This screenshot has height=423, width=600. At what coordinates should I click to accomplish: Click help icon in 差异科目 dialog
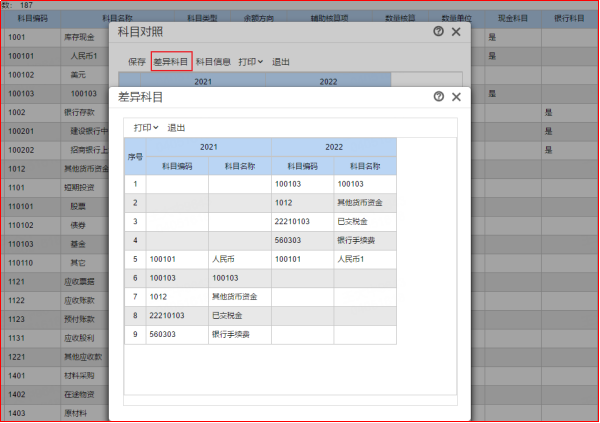(x=438, y=97)
